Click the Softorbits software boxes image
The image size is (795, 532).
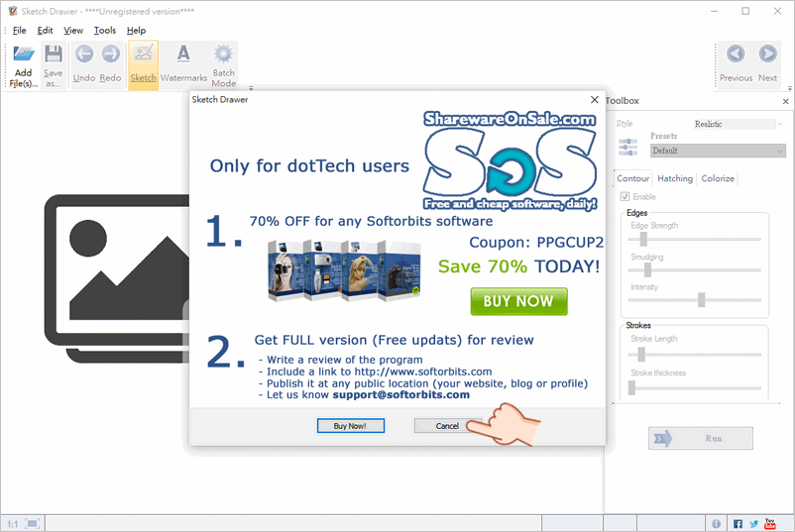[x=345, y=271]
